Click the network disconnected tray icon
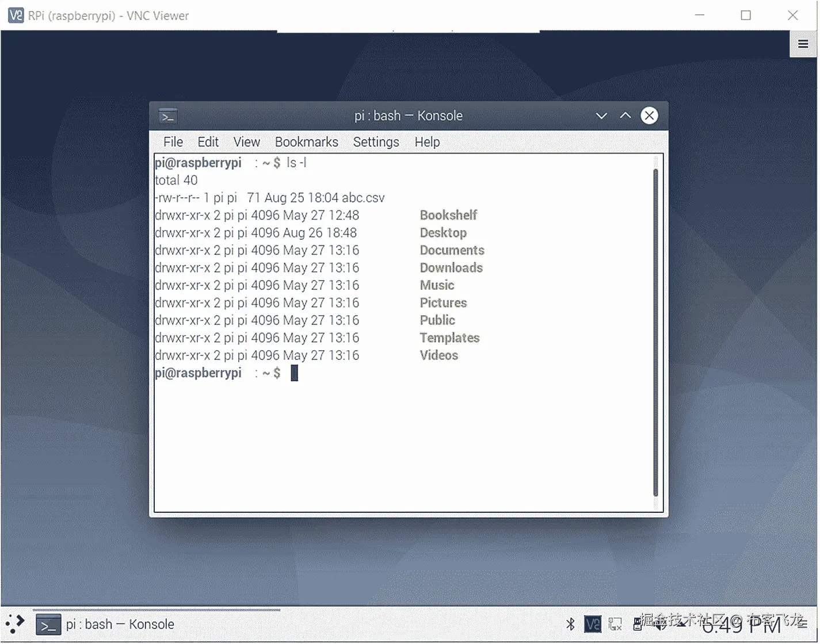This screenshot has height=644, width=820. coord(615,624)
